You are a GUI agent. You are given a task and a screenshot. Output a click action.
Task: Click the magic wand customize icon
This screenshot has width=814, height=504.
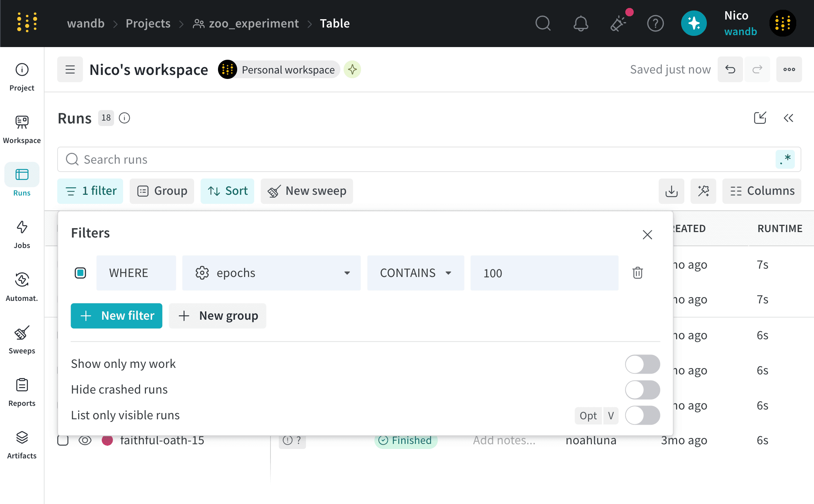703,191
